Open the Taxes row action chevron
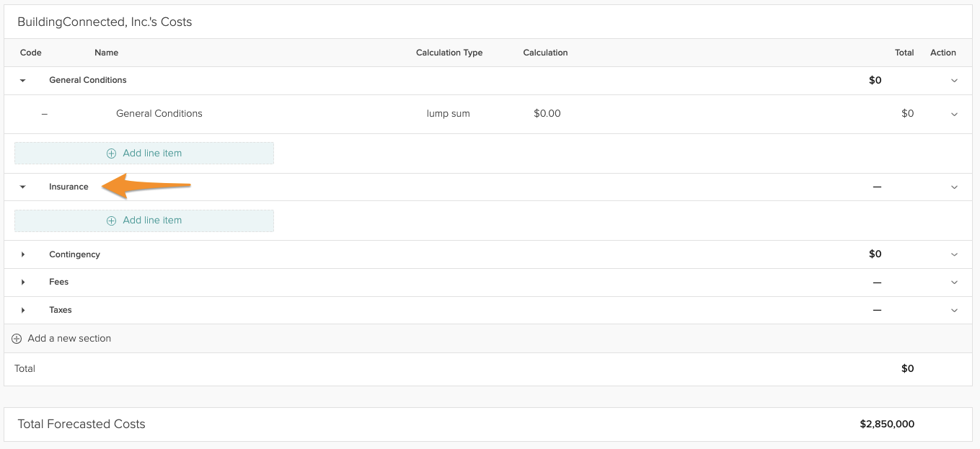 tap(954, 311)
